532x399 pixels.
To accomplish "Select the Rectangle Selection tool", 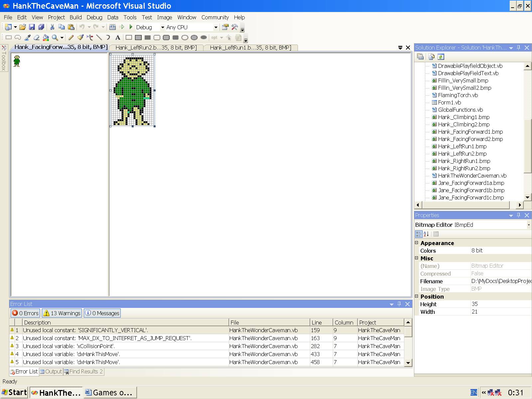I will click(x=9, y=38).
